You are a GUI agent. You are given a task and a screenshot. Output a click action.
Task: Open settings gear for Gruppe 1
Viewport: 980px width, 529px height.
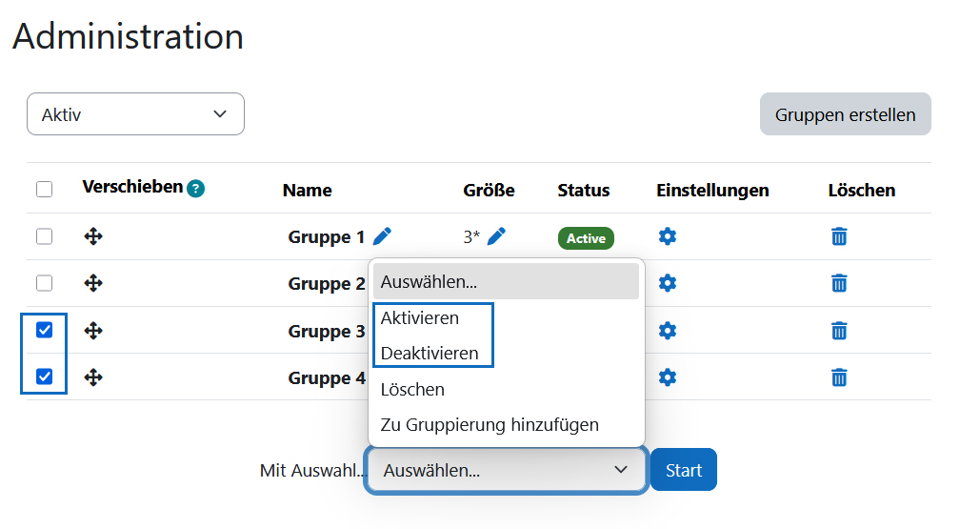[x=668, y=236]
